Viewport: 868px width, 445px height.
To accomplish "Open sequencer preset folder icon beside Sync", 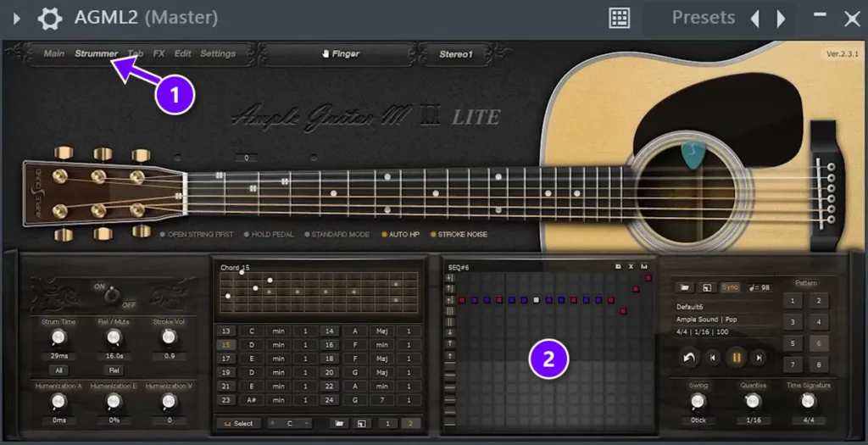I will pos(684,287).
